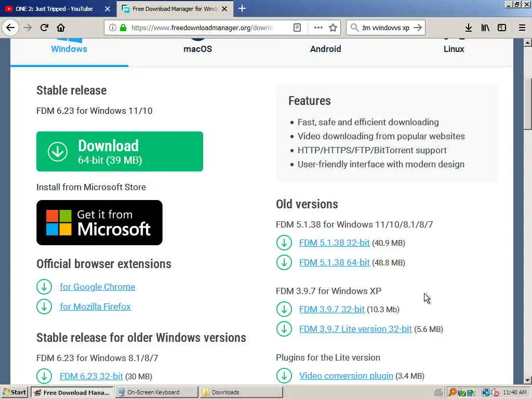
Task: Click the page scrollbar down arrow
Action: (x=527, y=380)
